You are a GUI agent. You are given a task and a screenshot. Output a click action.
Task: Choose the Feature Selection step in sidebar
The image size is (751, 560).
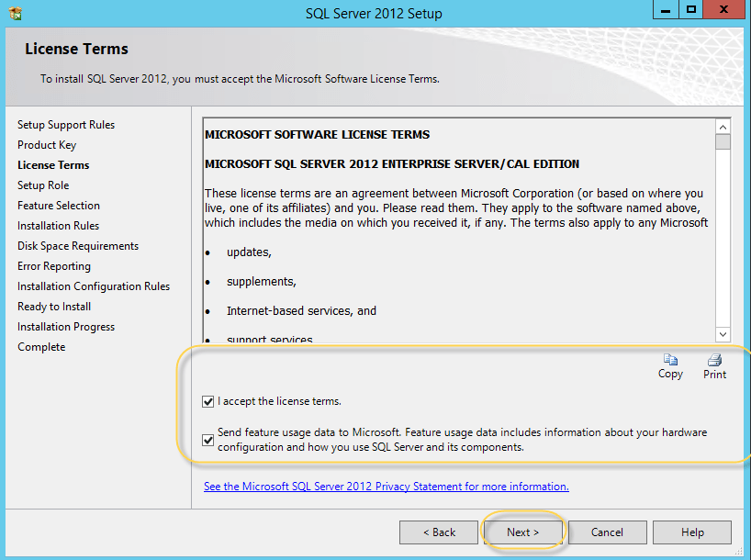(x=59, y=206)
